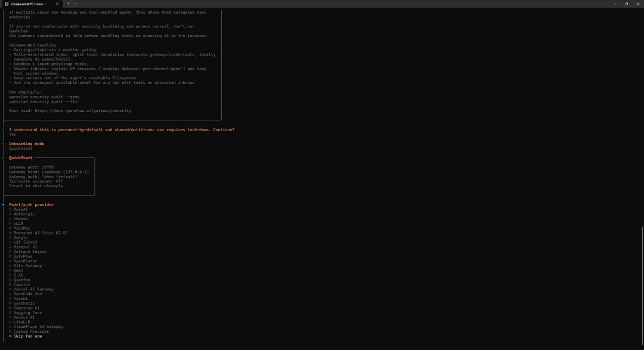Pick Copilot as the provider

(20, 284)
